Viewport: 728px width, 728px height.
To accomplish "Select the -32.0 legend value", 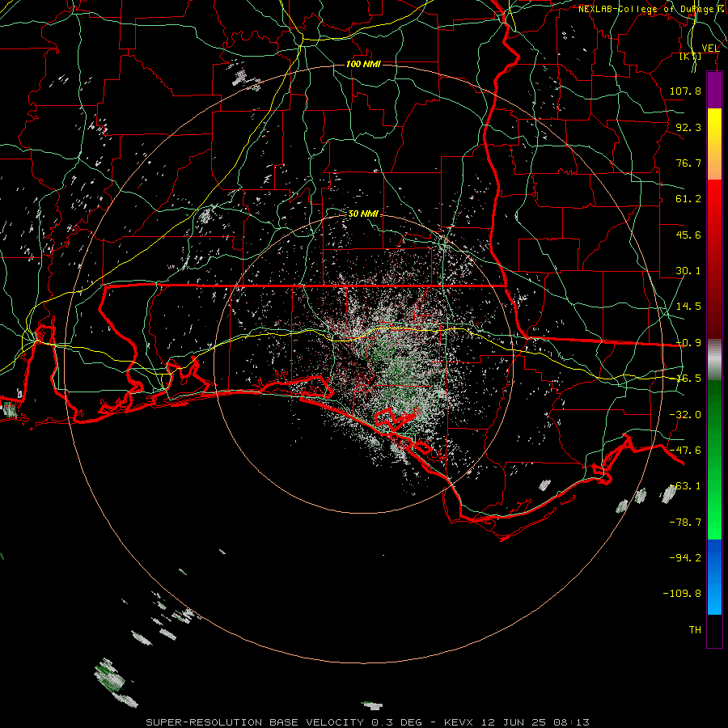I will pyautogui.click(x=685, y=415).
